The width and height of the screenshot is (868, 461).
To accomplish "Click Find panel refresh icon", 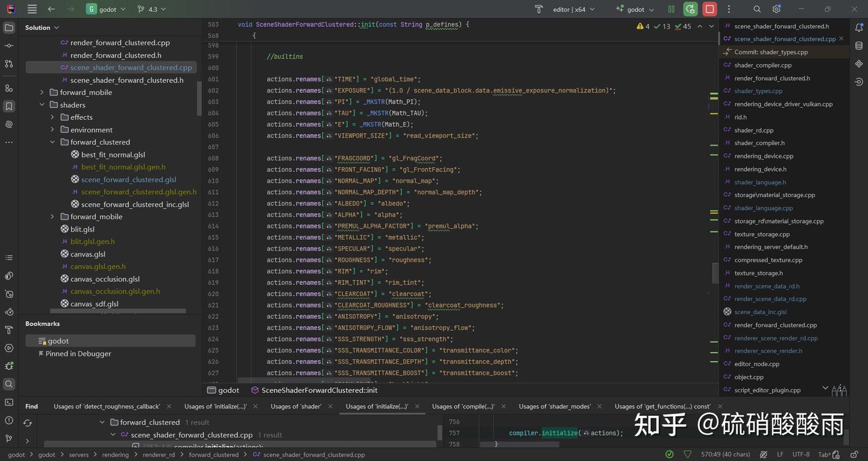I will coord(27,423).
